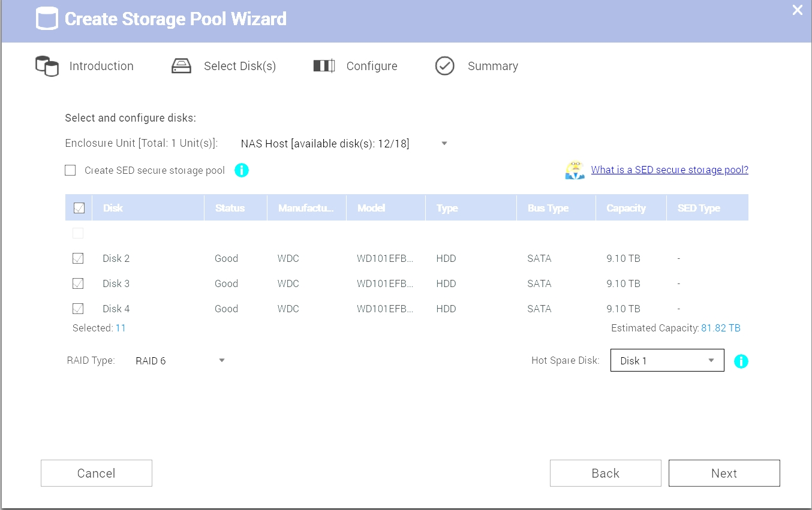Uncheck Disk 2 in the disk list
The width and height of the screenshot is (812, 510).
[x=78, y=258]
